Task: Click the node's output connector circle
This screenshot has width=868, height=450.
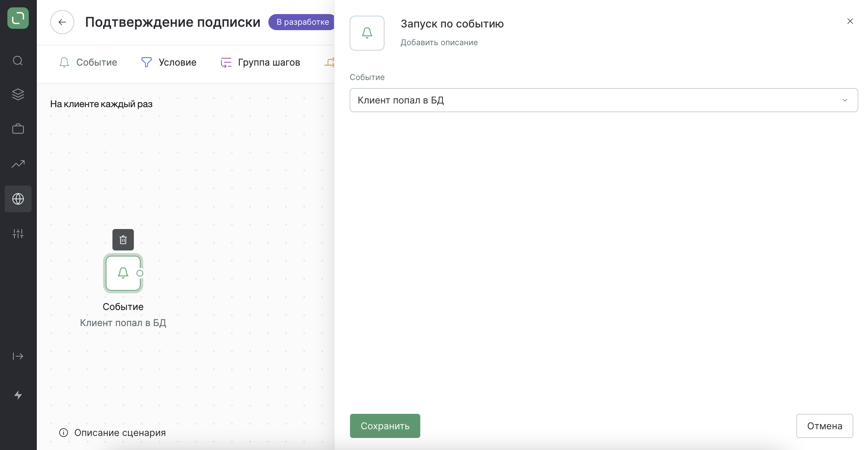Action: [140, 273]
